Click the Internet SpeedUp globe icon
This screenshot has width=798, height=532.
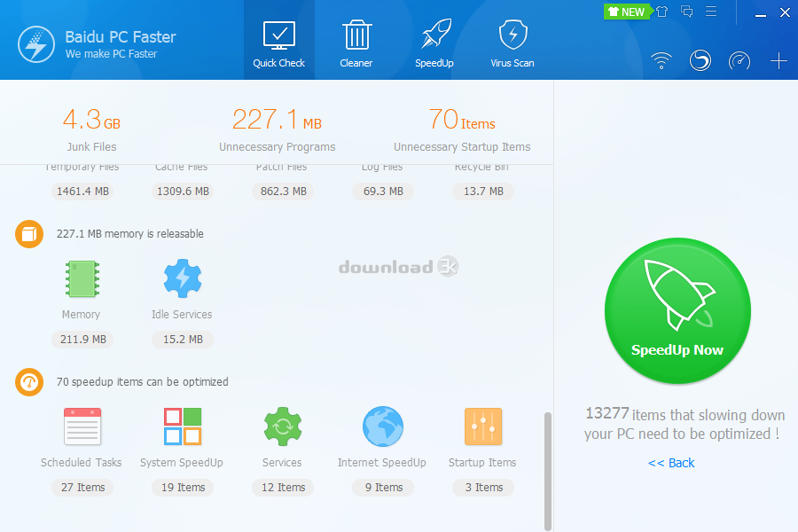(x=383, y=426)
